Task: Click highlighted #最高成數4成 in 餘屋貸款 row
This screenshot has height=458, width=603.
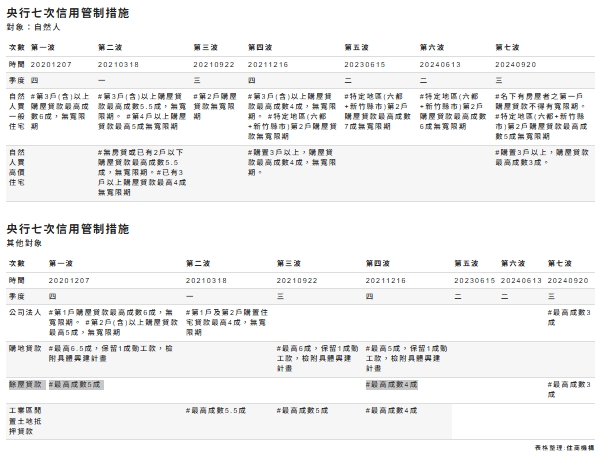Action: point(391,385)
